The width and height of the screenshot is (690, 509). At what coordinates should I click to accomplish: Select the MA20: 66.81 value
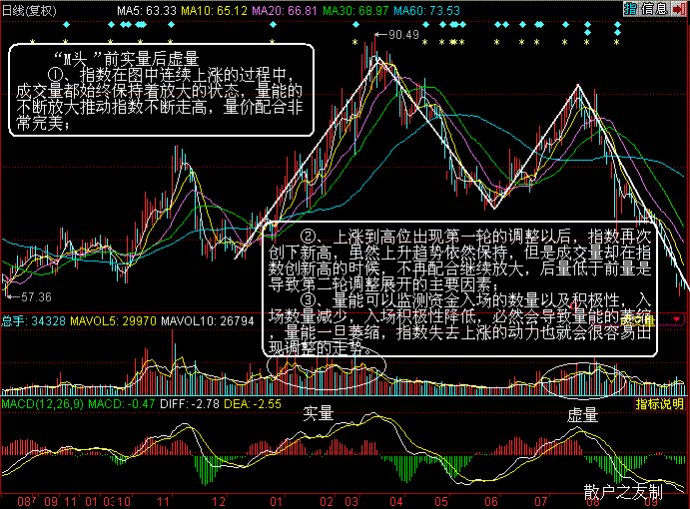click(284, 11)
